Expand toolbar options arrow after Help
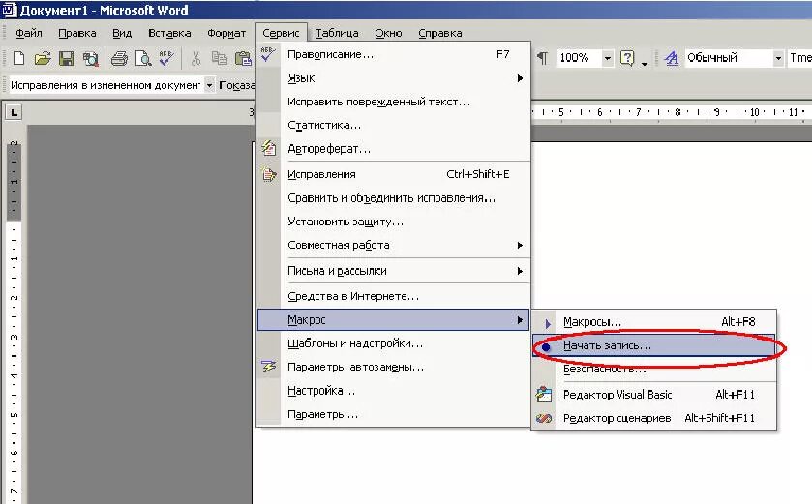The height and width of the screenshot is (504, 812). (x=645, y=64)
